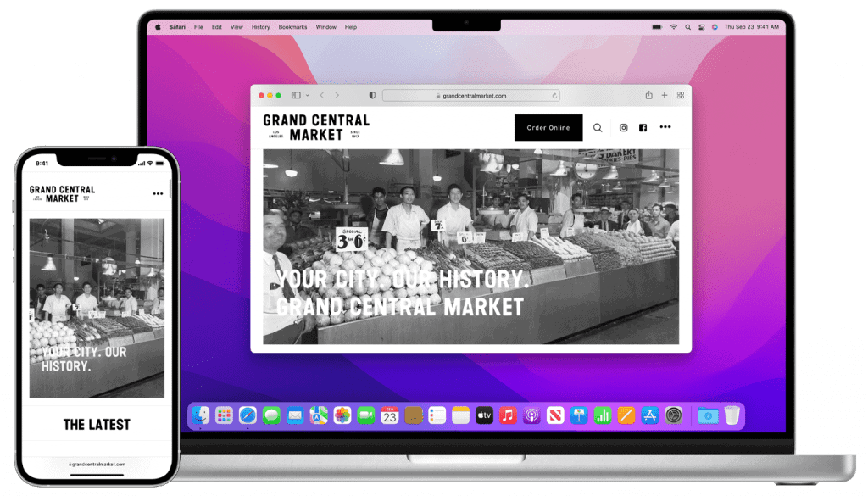
Task: Open website more menu ellipsis on Mac
Action: point(665,127)
